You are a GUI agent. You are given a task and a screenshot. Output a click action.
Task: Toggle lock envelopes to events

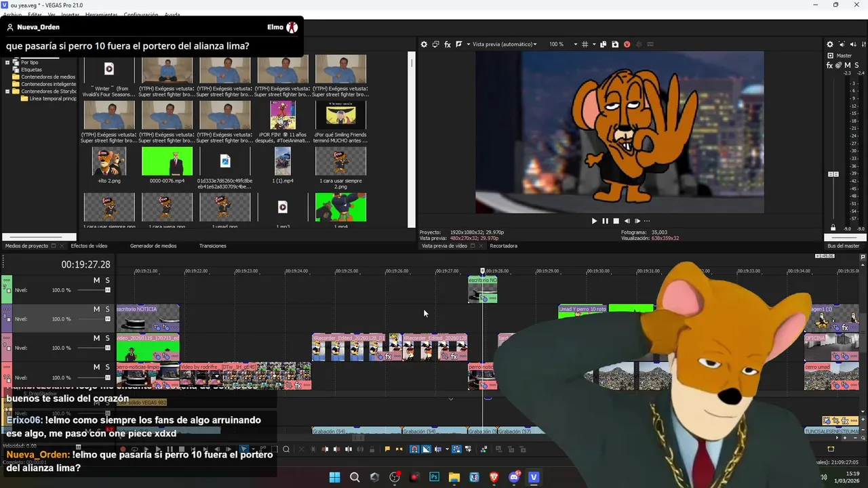click(x=457, y=449)
